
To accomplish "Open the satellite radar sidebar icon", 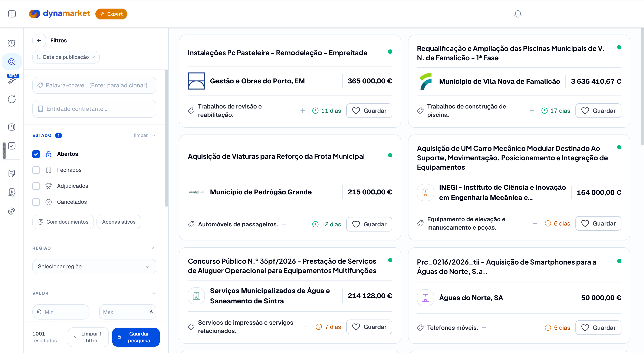I will tap(12, 211).
